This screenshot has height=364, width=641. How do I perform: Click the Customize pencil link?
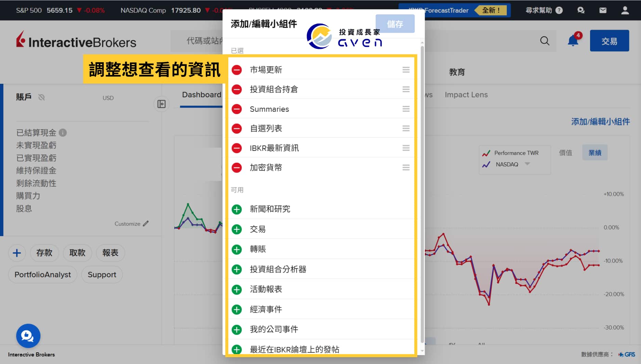[132, 224]
